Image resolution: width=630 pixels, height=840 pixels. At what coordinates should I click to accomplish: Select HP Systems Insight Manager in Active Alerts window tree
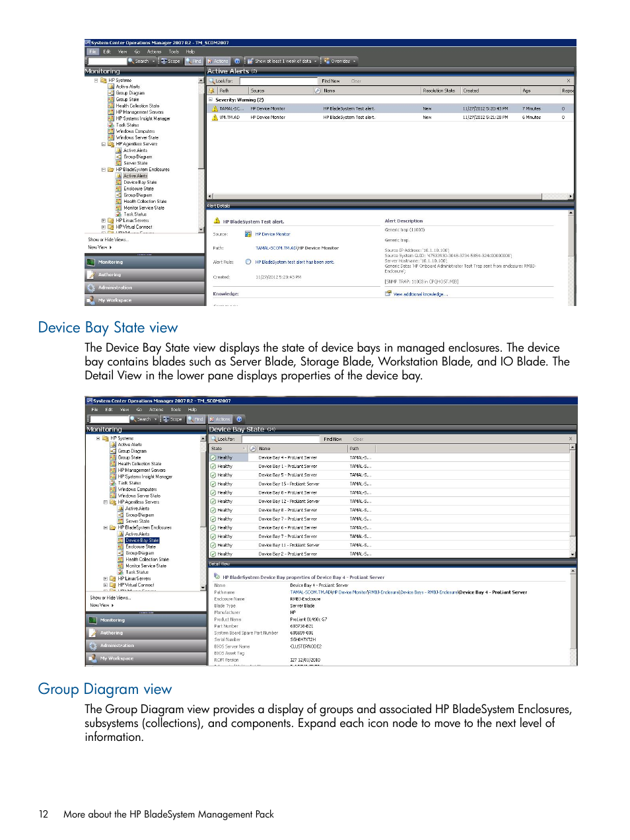143,118
